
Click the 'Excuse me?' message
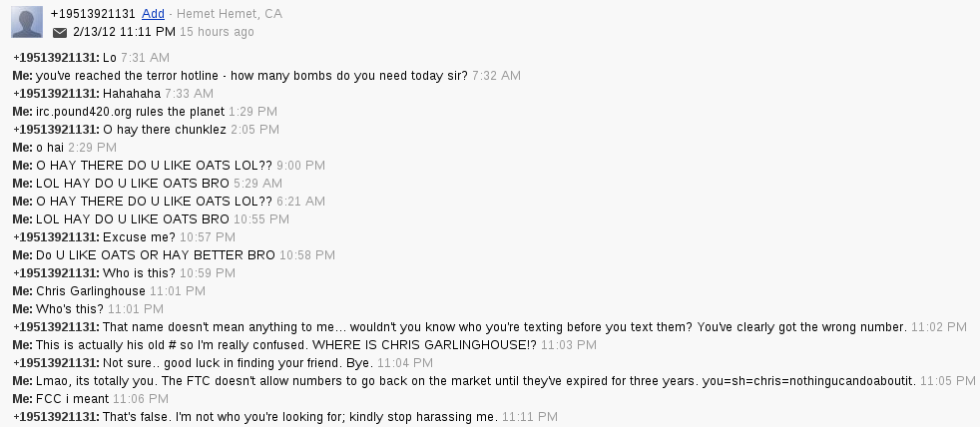point(139,237)
